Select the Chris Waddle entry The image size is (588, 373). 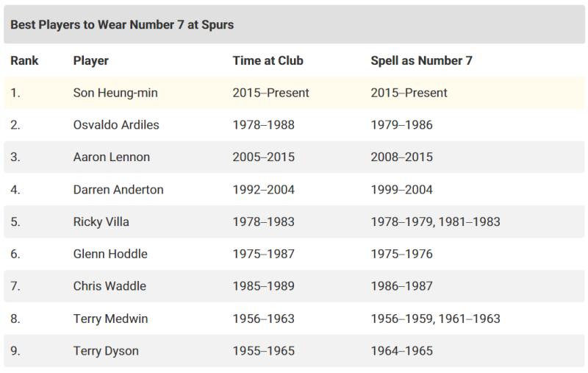[110, 286]
